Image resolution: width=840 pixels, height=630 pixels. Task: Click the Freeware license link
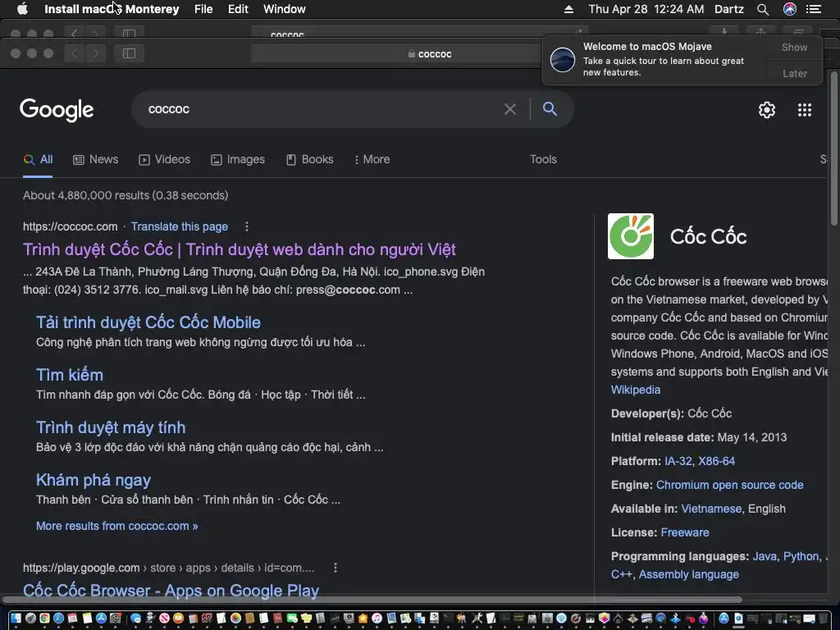tap(685, 532)
